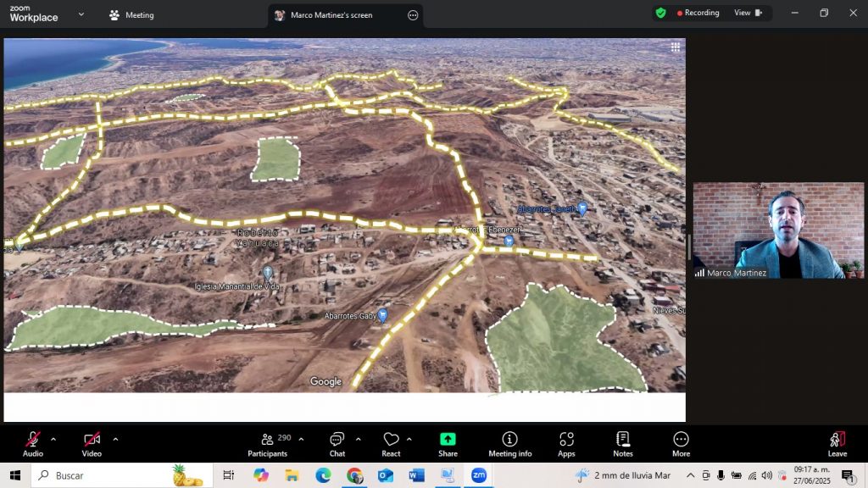
Task: Open the Participants panel
Action: [268, 443]
